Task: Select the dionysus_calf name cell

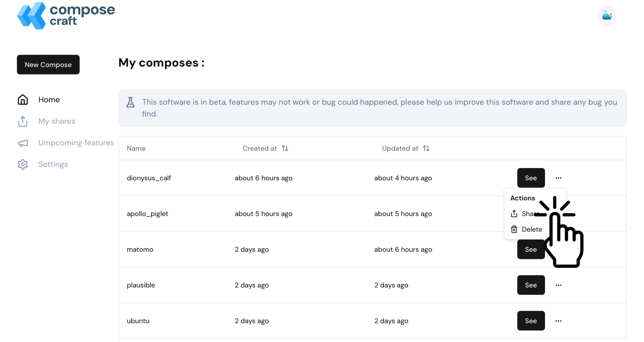Action: (149, 178)
